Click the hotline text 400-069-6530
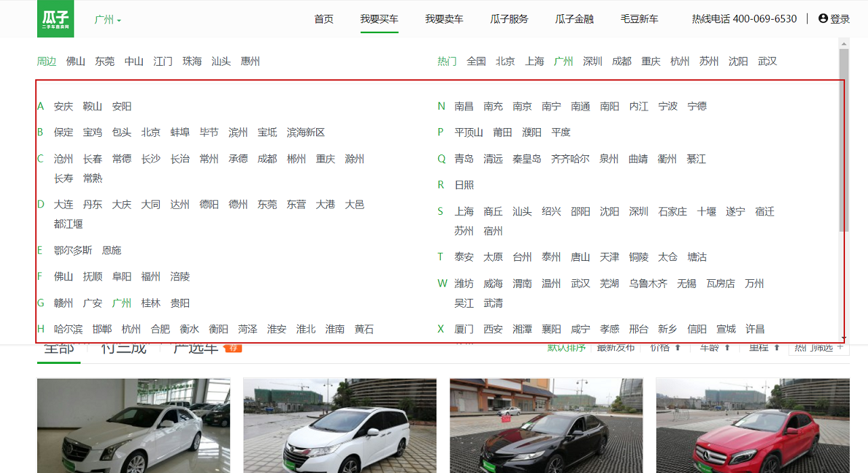The width and height of the screenshot is (868, 473). click(764, 19)
